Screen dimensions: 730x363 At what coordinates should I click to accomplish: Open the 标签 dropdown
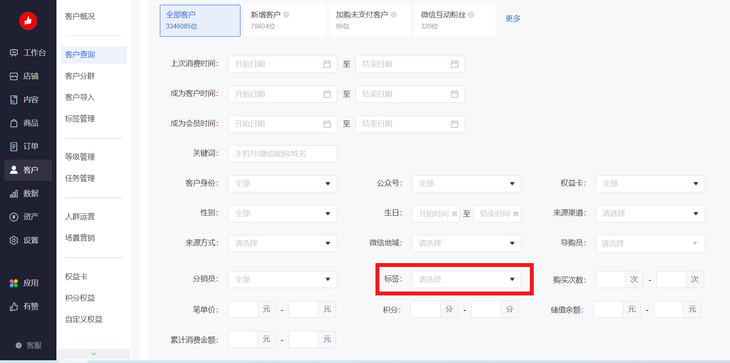[x=466, y=280]
